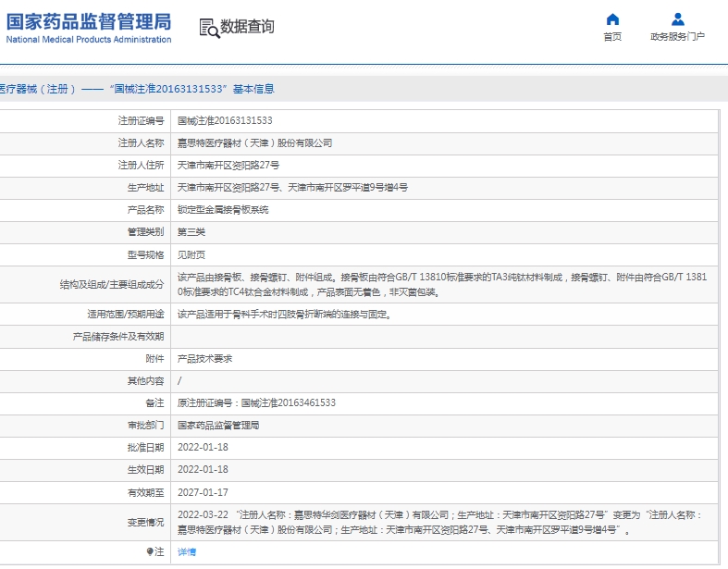Click the 审批部门 label
Image resolution: width=728 pixels, height=569 pixels.
click(145, 426)
